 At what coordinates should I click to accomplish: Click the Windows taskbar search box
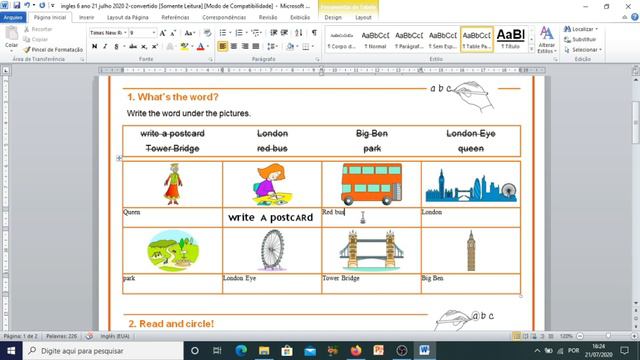tap(103, 351)
